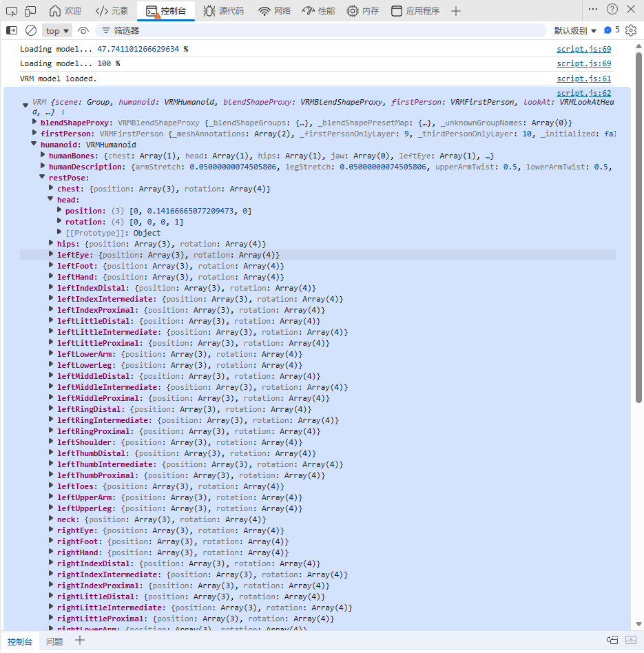644x653 pixels.
Task: Click the inspect element picker icon
Action: pos(12,11)
